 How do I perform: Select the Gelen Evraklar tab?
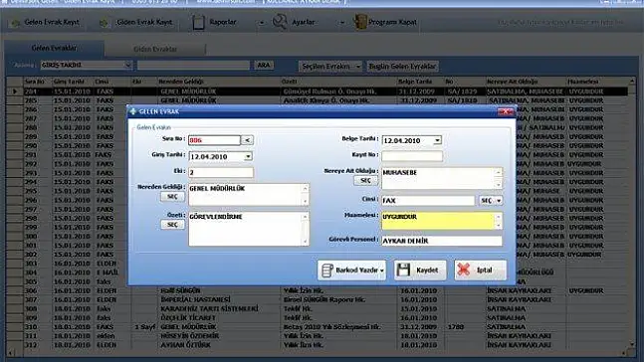click(54, 48)
